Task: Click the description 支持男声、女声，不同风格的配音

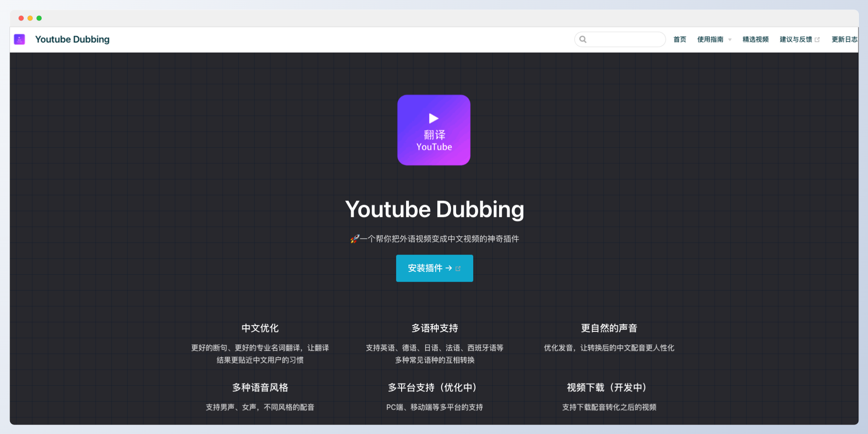Action: 260,407
